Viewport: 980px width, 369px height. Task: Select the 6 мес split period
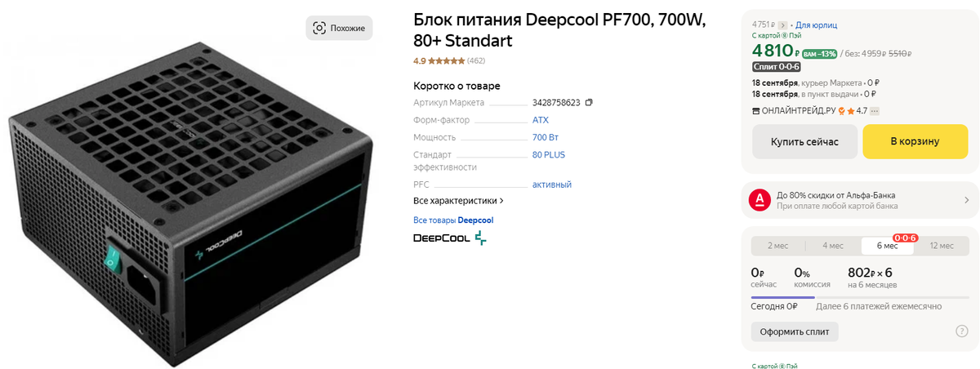coord(888,246)
